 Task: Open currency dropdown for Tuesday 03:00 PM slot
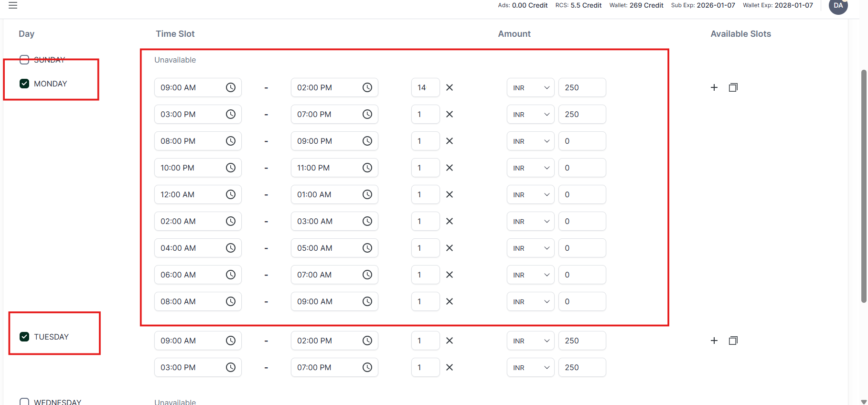(x=530, y=367)
